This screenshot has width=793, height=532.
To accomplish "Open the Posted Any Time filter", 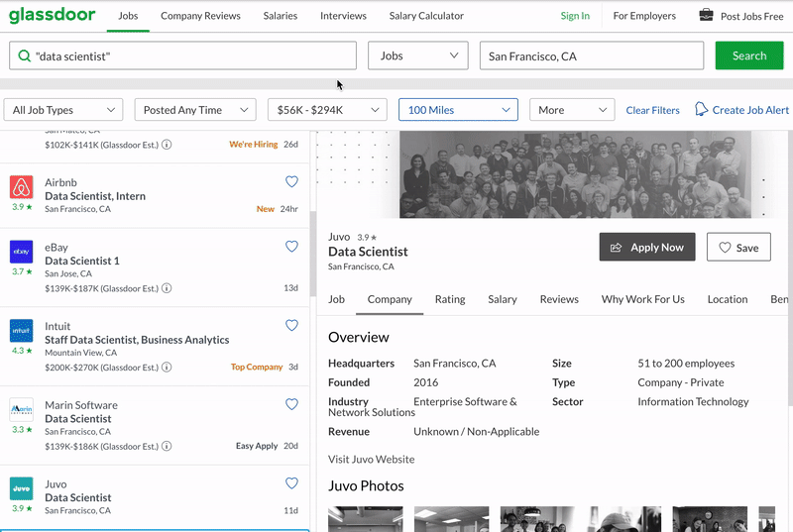I will point(195,110).
